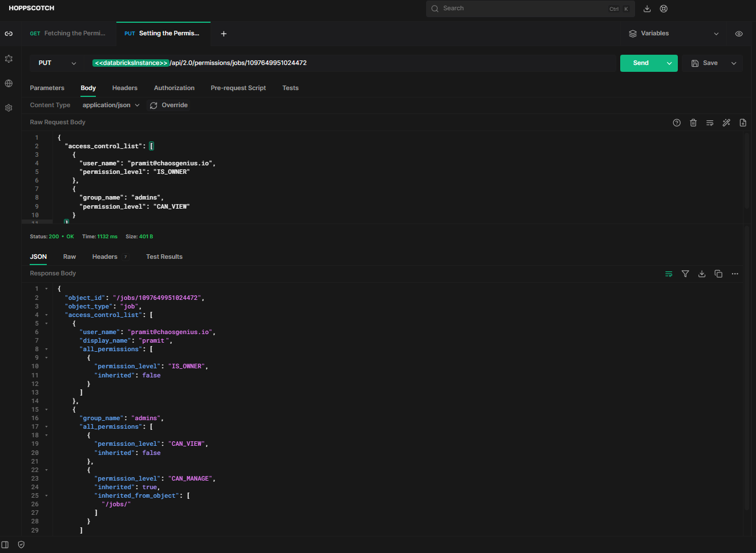The width and height of the screenshot is (756, 553).
Task: Open help for raw request body
Action: [x=677, y=123]
